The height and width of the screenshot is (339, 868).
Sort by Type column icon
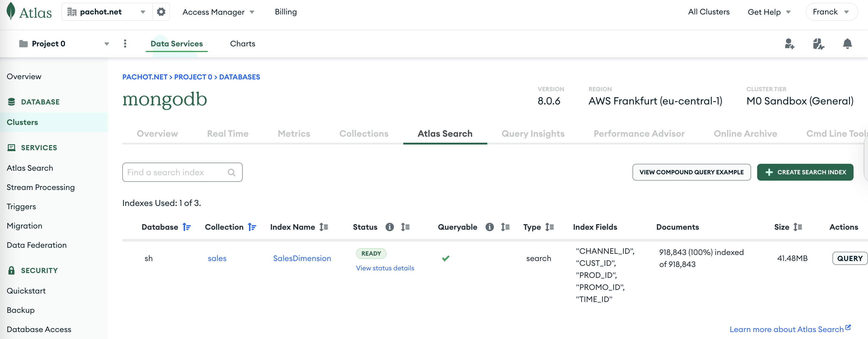click(x=550, y=227)
